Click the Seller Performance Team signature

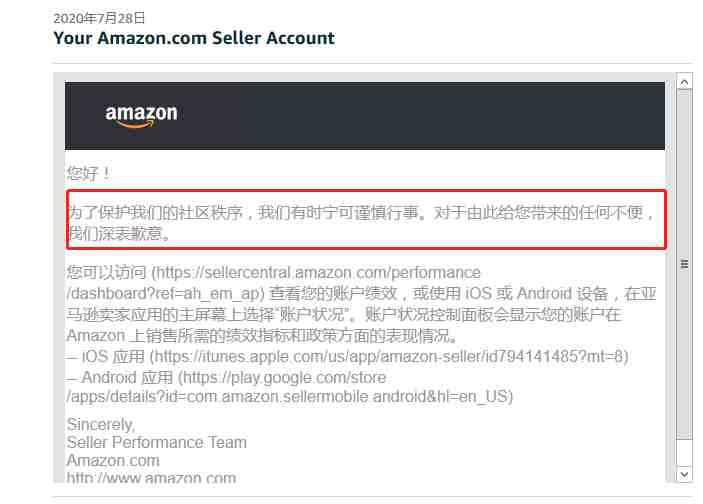pyautogui.click(x=156, y=443)
